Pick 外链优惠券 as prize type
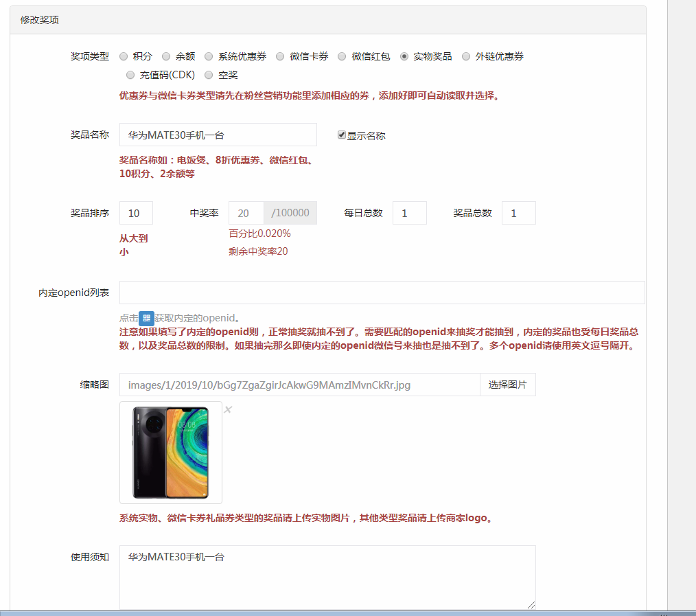Screen dimensions: 696x616 coord(466,56)
